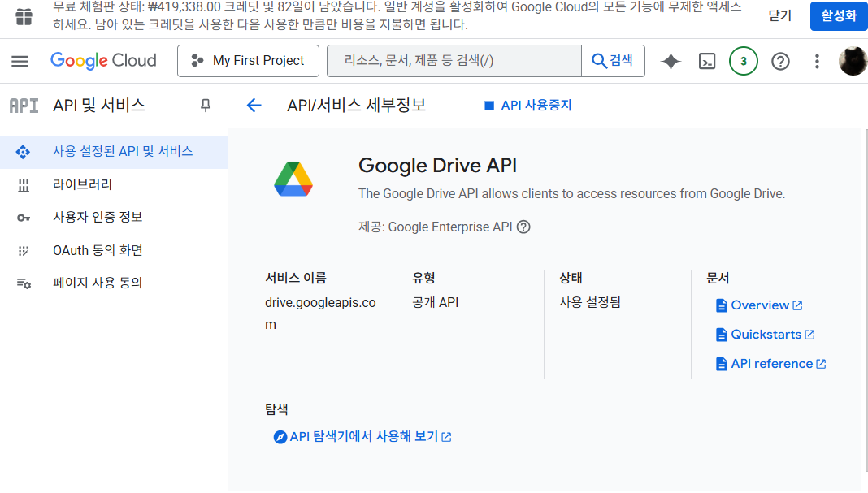Open notifications badge showing 3

point(744,61)
